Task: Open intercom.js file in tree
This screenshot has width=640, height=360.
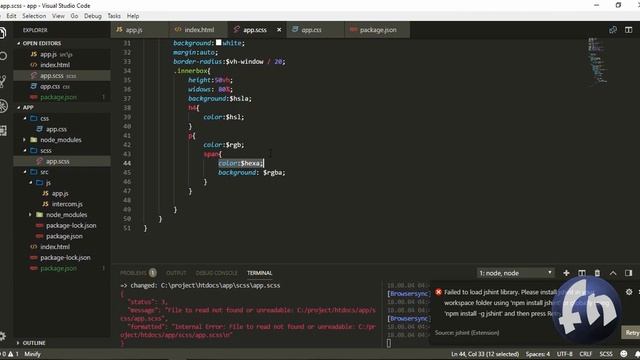Action: click(x=62, y=204)
